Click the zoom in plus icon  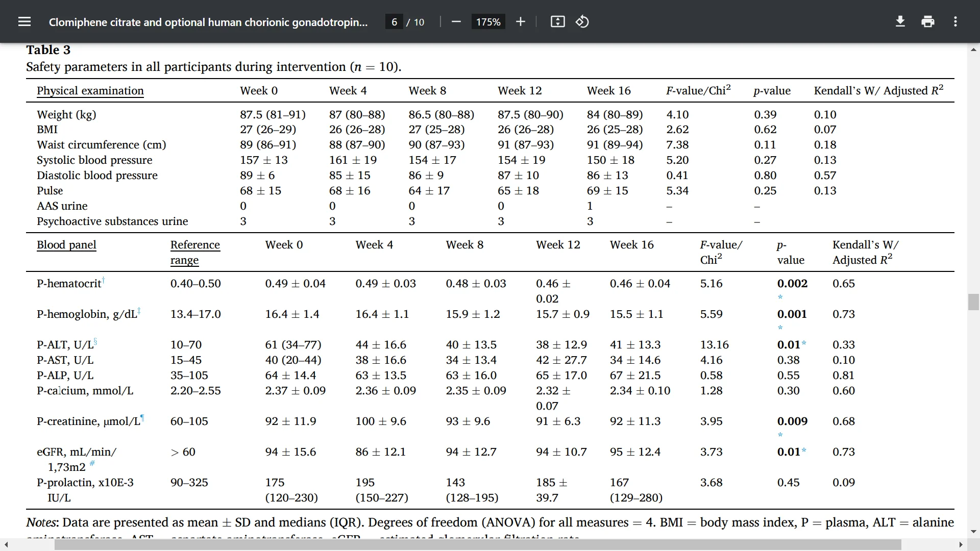point(520,21)
